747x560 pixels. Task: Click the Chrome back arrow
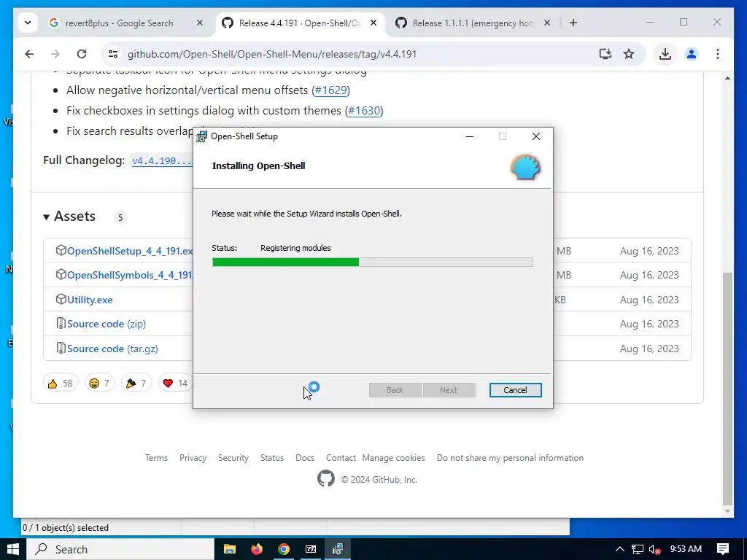point(29,54)
